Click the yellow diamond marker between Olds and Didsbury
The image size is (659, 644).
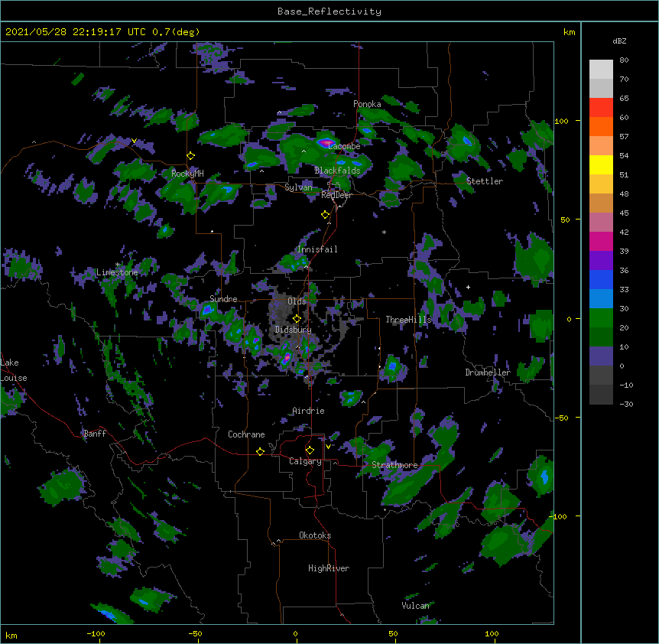(x=297, y=319)
